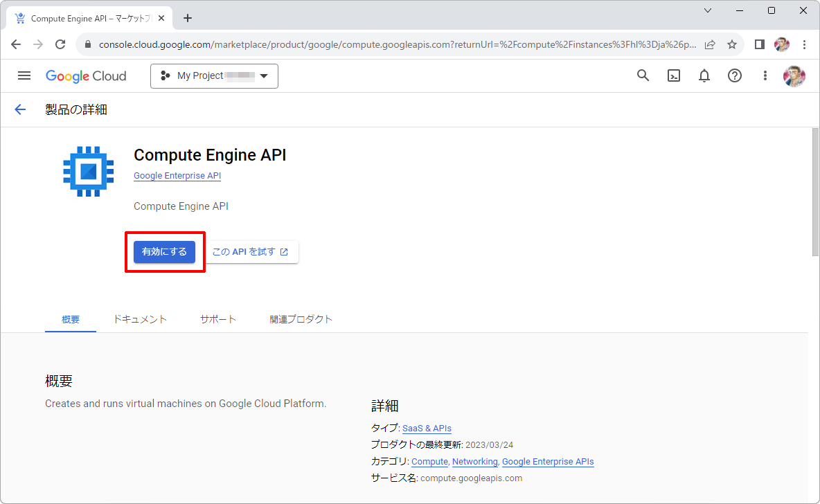Switch to the 関連プロダクト tab
This screenshot has width=820, height=504.
point(301,319)
